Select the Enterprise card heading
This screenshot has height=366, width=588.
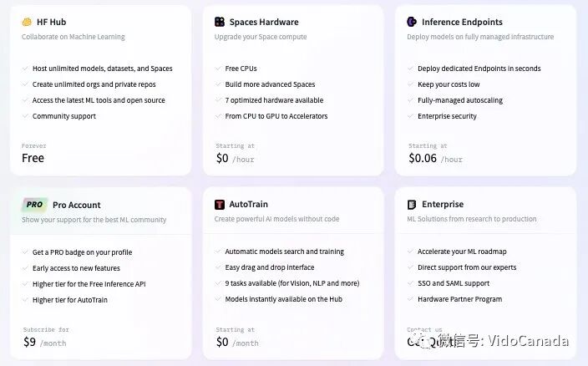pyautogui.click(x=443, y=205)
